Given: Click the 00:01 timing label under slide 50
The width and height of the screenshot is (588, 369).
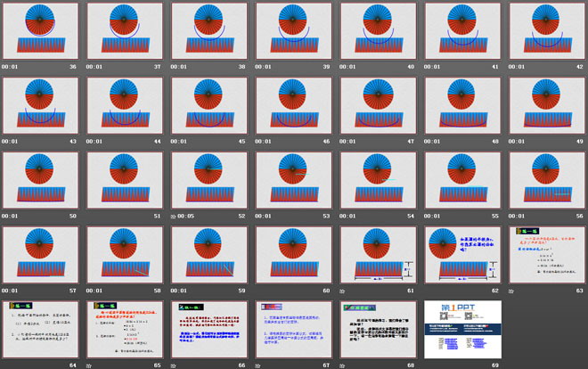Looking at the screenshot, I should pyautogui.click(x=10, y=216).
